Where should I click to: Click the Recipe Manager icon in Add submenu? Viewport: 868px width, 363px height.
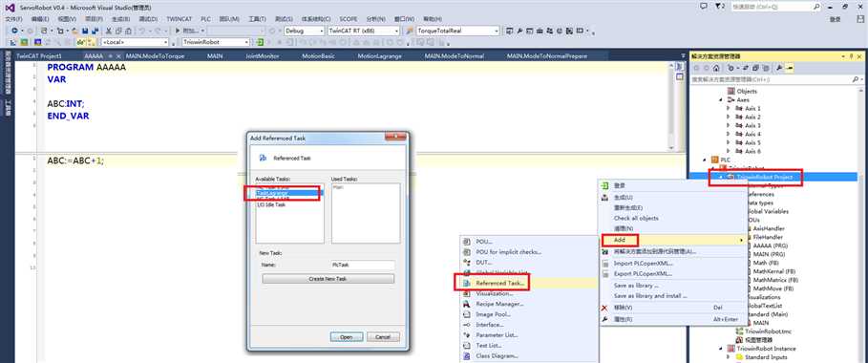click(x=466, y=304)
